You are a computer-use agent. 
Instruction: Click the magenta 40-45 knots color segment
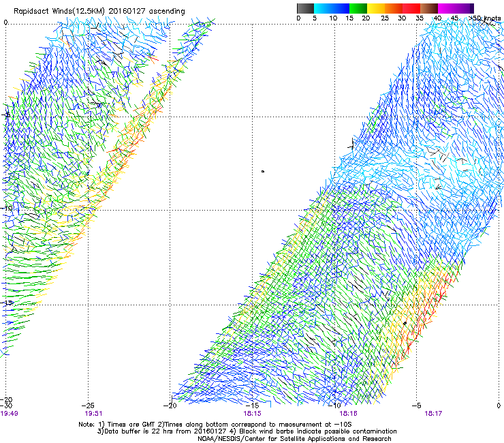click(447, 8)
